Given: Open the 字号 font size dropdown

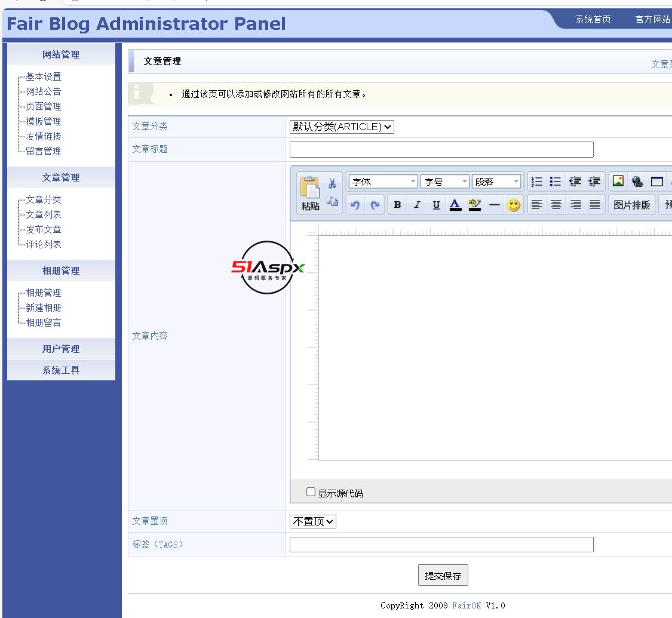Looking at the screenshot, I should [445, 182].
